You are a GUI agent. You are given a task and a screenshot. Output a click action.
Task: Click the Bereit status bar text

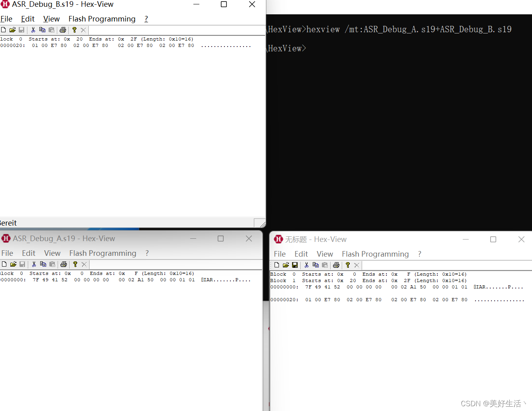(x=8, y=223)
